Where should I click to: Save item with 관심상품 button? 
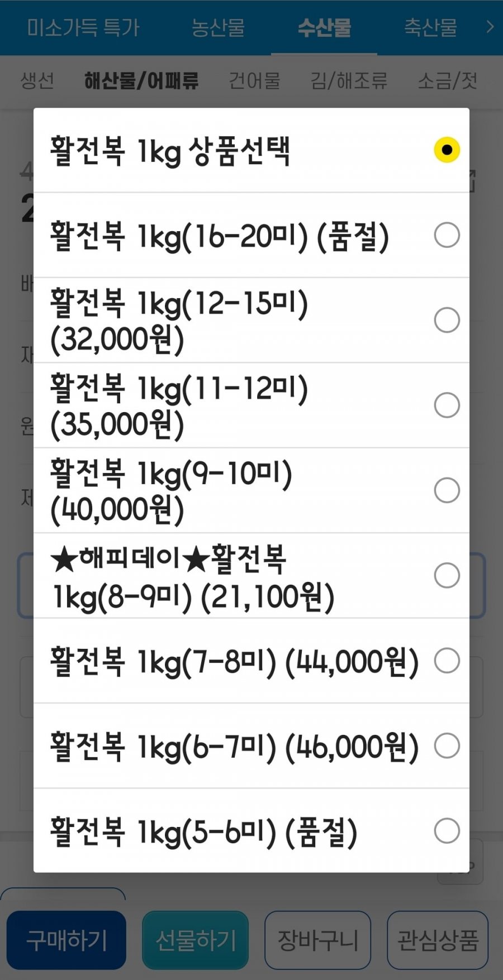(x=438, y=940)
